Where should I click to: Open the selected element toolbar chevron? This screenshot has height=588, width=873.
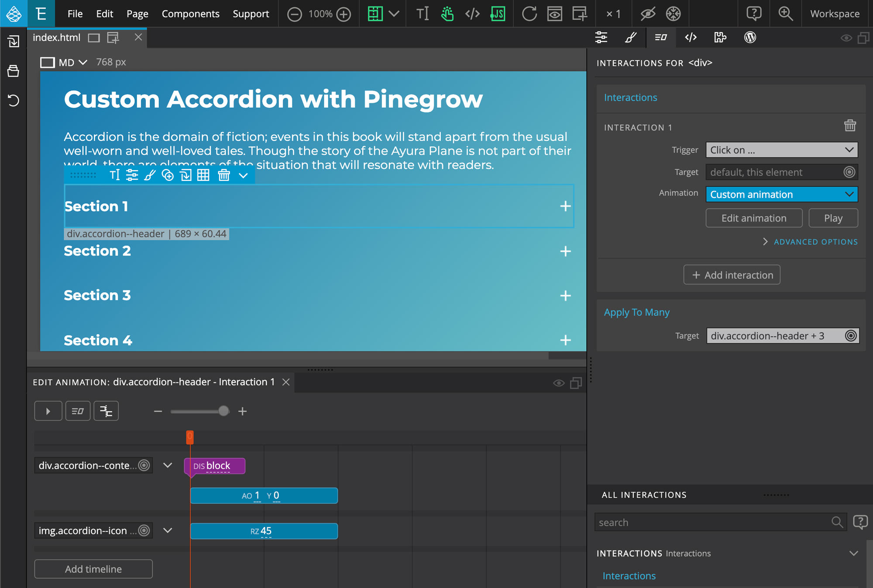243,175
